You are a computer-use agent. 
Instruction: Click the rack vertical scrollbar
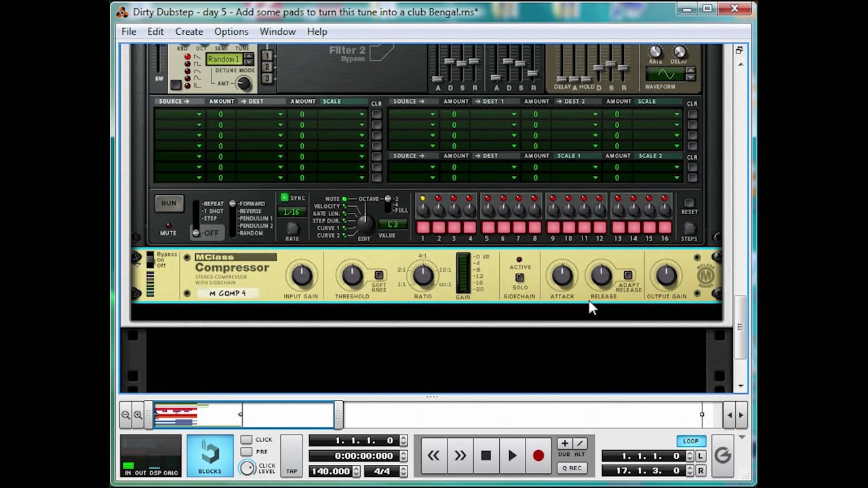[741, 327]
